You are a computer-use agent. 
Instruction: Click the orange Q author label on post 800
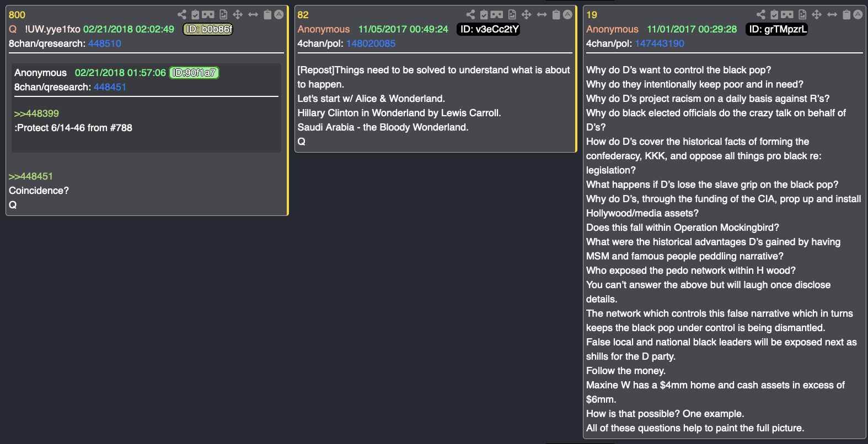(13, 29)
